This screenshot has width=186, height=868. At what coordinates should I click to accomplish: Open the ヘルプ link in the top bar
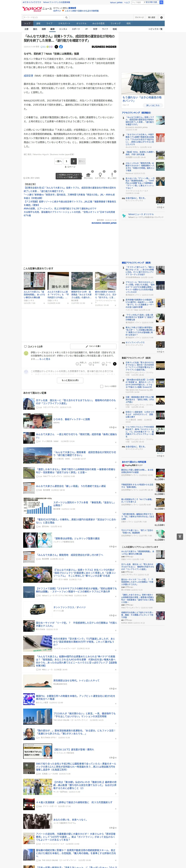[127, 2]
